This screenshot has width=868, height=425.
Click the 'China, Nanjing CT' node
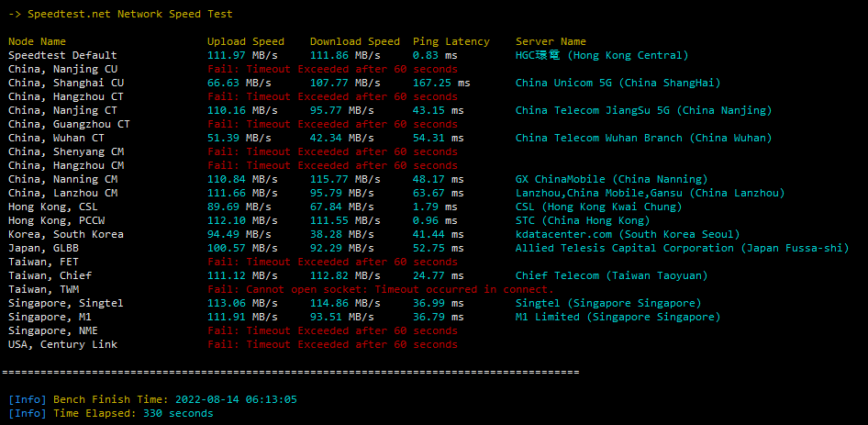62,110
